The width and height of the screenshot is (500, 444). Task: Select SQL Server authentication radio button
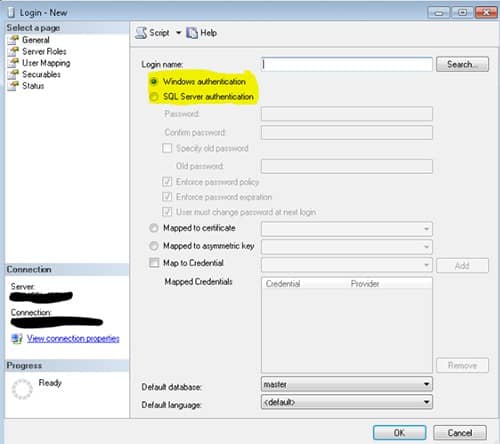154,97
